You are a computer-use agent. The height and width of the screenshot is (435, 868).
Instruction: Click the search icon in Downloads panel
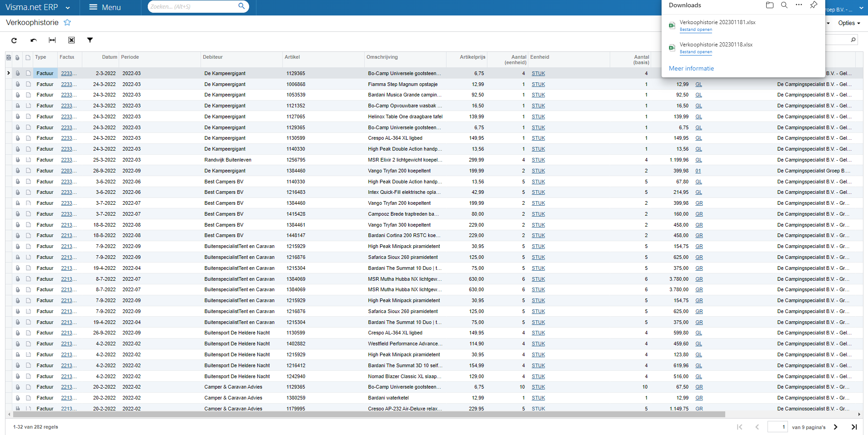coord(784,5)
